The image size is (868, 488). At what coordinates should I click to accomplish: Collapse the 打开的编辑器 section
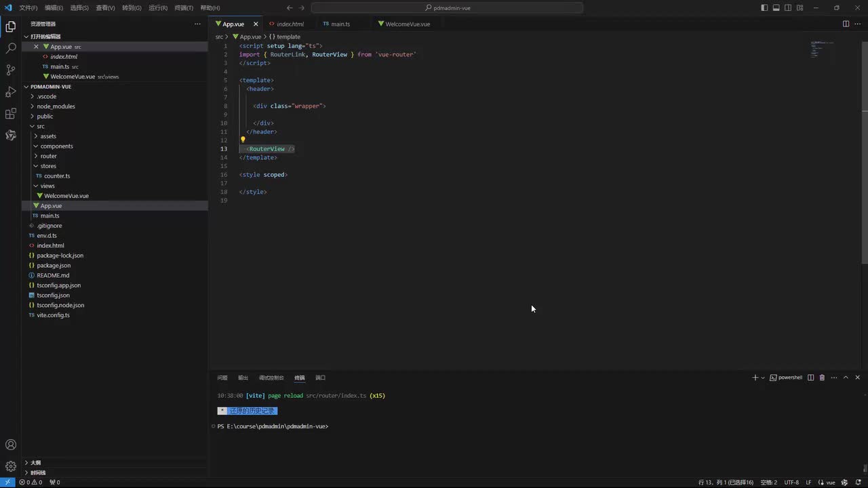click(45, 37)
